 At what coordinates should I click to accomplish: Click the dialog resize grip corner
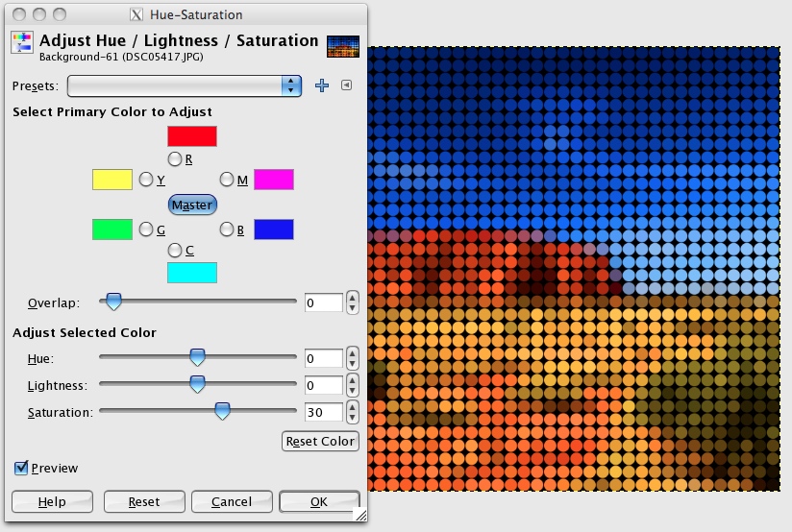pyautogui.click(x=361, y=515)
